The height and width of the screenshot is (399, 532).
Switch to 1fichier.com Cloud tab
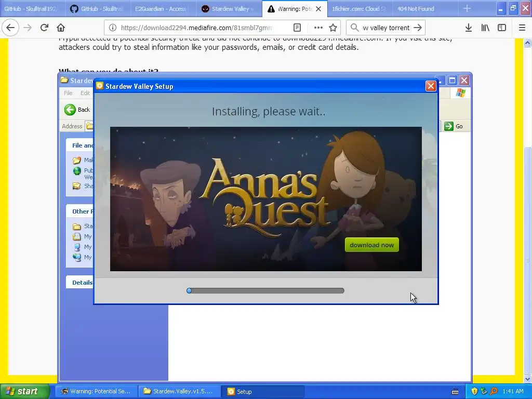[x=360, y=9]
